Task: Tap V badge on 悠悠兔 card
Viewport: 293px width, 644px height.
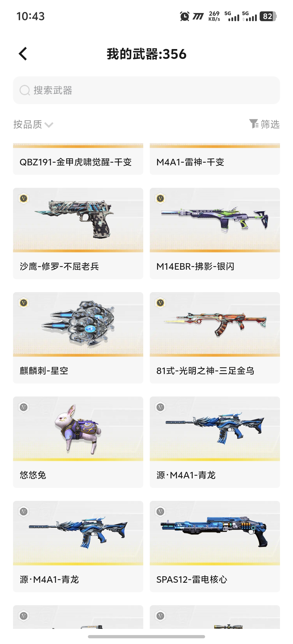Action: click(x=24, y=407)
